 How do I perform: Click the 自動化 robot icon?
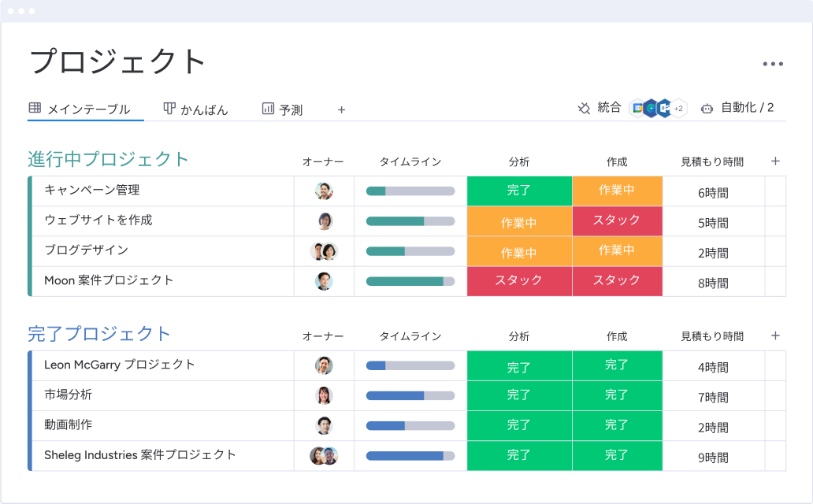point(707,109)
